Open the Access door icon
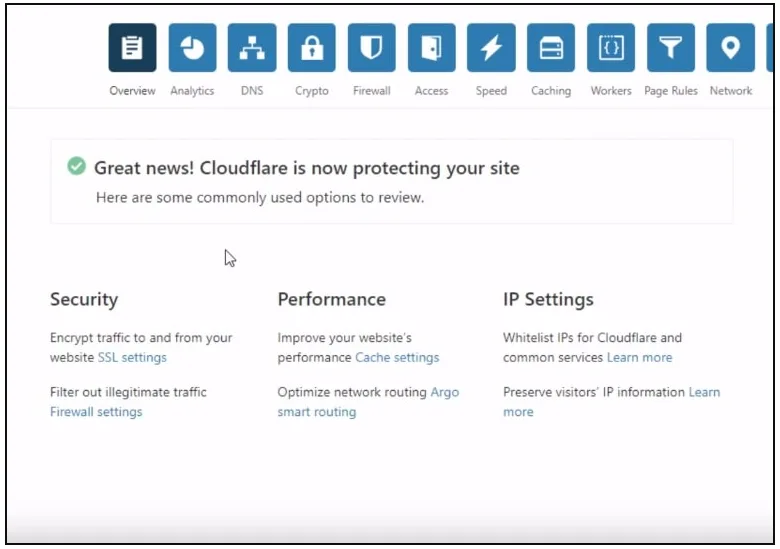The width and height of the screenshot is (780, 549). click(432, 48)
